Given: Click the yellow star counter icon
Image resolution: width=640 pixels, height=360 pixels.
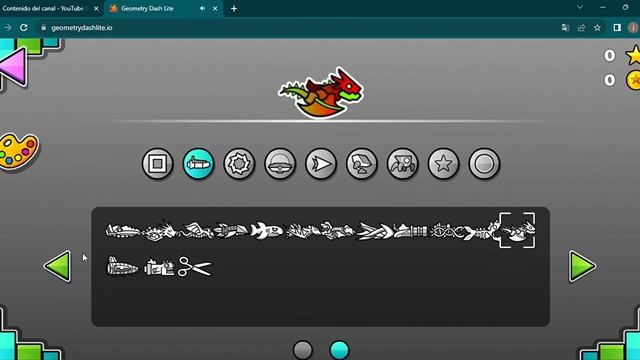Looking at the screenshot, I should tap(633, 55).
